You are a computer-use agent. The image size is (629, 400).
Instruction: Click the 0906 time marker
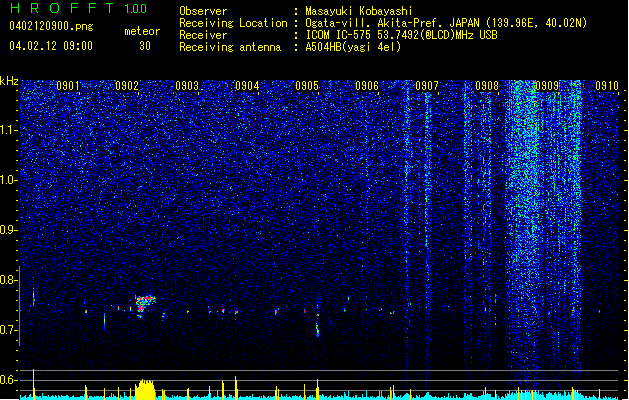click(x=367, y=86)
